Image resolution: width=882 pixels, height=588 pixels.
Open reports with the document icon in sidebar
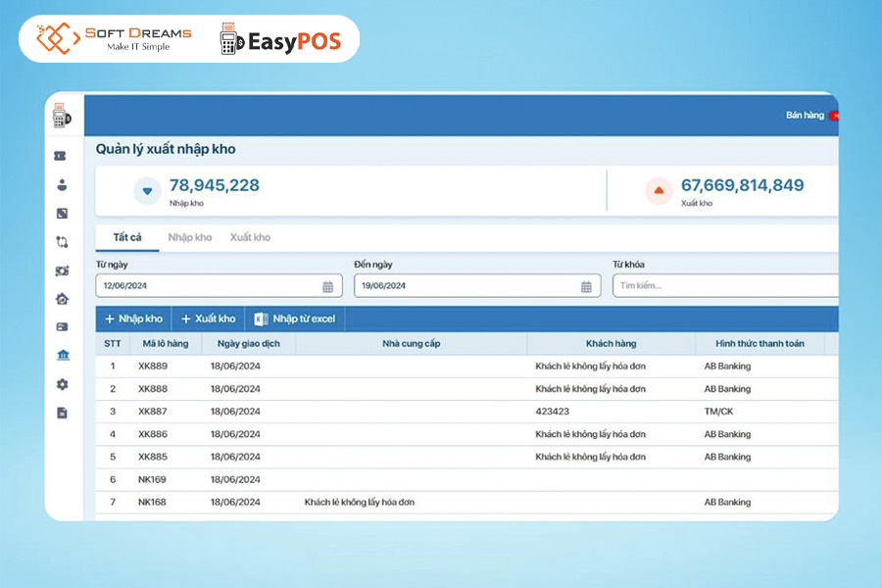[x=61, y=413]
